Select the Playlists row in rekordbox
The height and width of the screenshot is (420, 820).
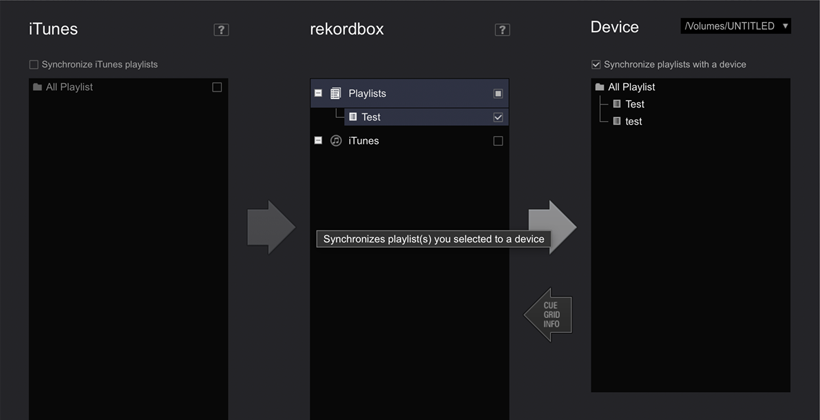click(x=409, y=94)
